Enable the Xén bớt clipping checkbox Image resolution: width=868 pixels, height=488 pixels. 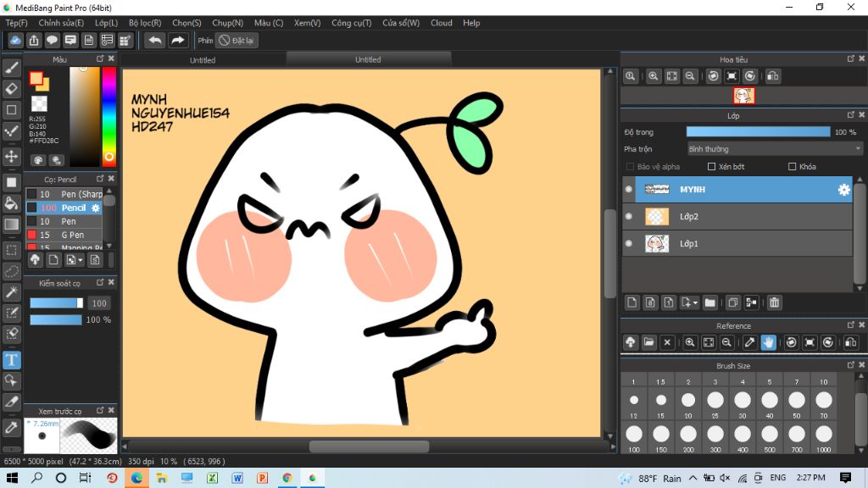coord(712,167)
